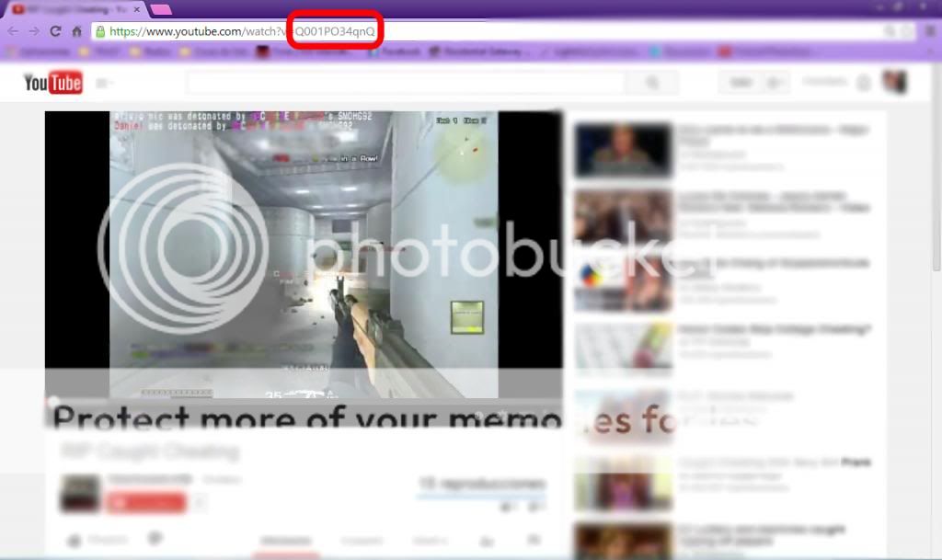Viewport: 942px width, 560px height.
Task: Open the notifications bell
Action: (863, 83)
